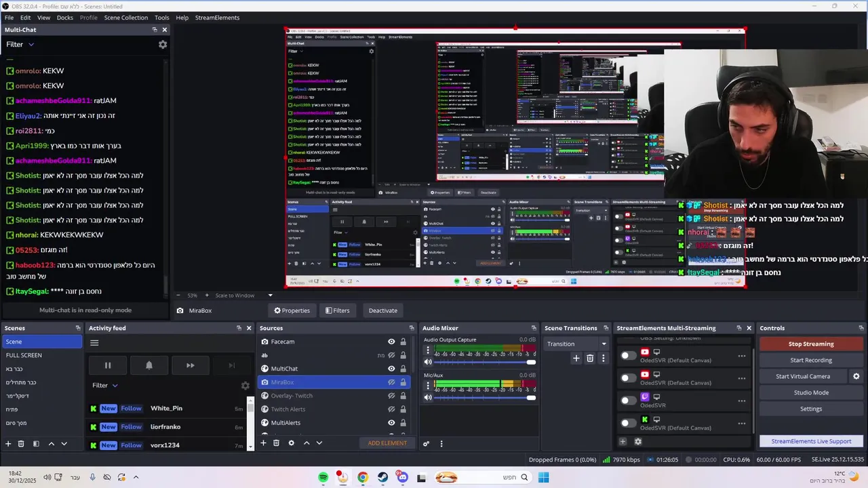868x488 pixels.
Task: Pause the Activity feed alerts
Action: point(107,365)
